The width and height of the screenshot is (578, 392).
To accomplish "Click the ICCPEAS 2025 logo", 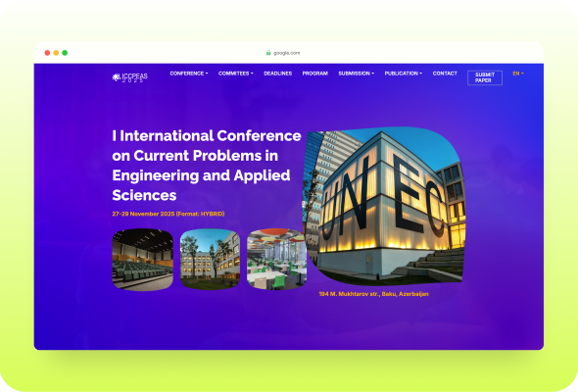I will pyautogui.click(x=129, y=77).
